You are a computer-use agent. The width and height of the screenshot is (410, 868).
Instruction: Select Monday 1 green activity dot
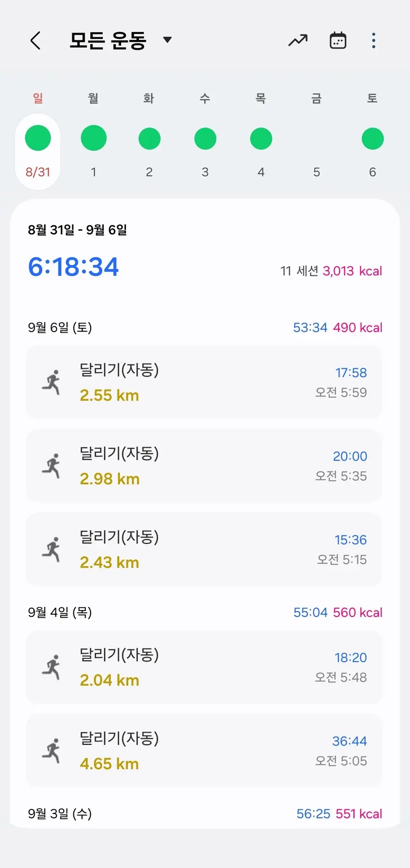point(94,138)
